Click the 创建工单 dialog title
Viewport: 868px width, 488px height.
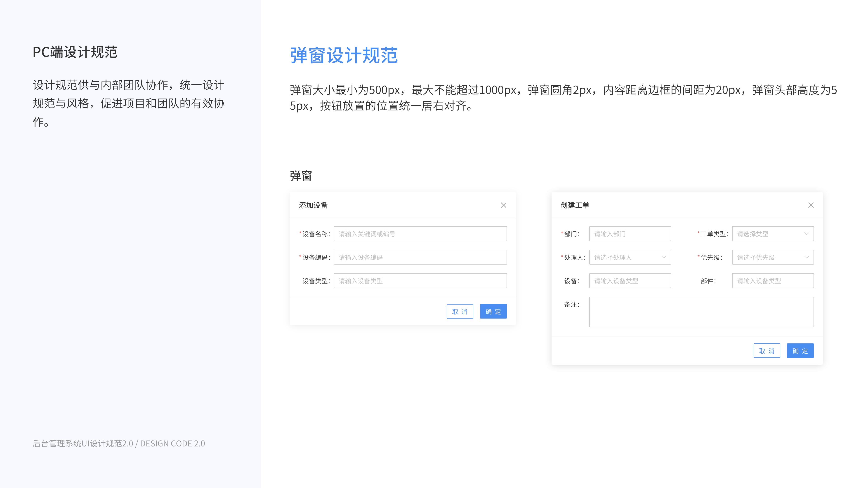tap(575, 205)
